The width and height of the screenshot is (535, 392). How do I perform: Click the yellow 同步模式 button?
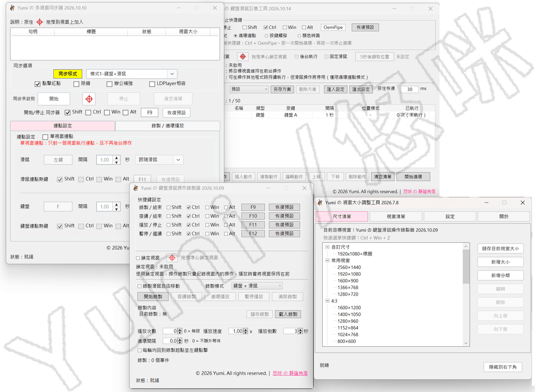(68, 74)
